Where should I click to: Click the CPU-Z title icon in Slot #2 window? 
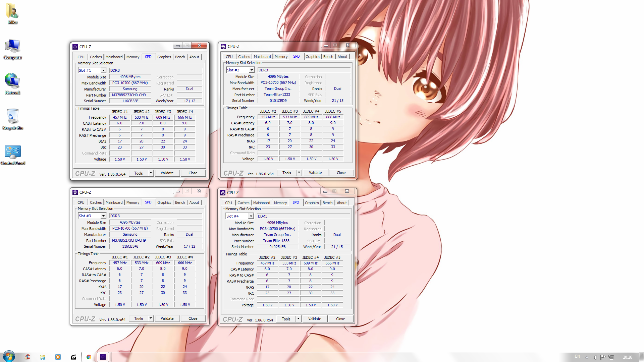pyautogui.click(x=223, y=47)
